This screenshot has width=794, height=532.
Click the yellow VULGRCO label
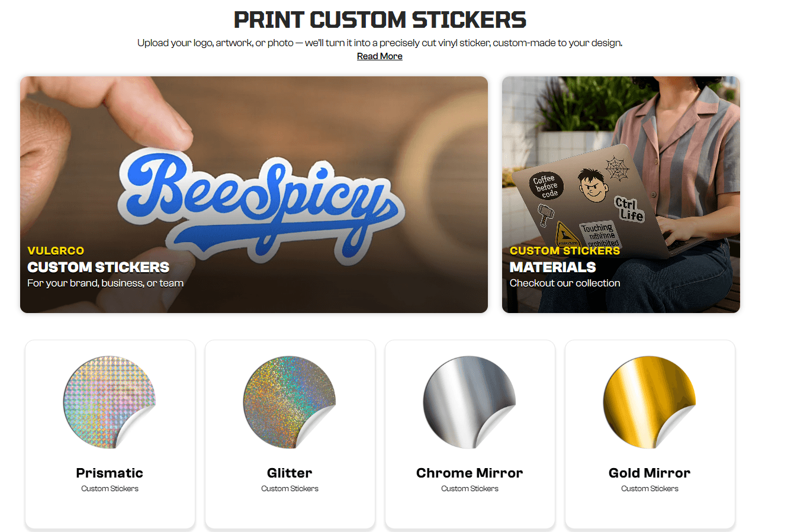[x=56, y=251]
